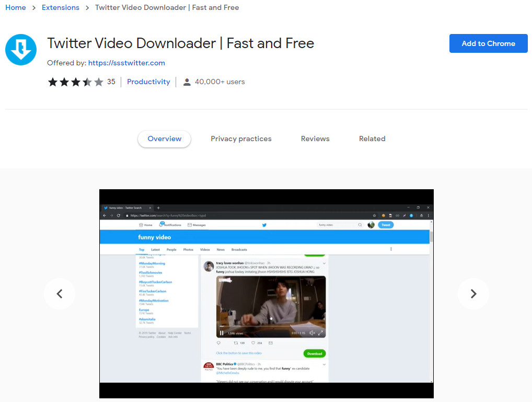
Task: Click the muted speaker icon in preview
Action: [x=312, y=333]
